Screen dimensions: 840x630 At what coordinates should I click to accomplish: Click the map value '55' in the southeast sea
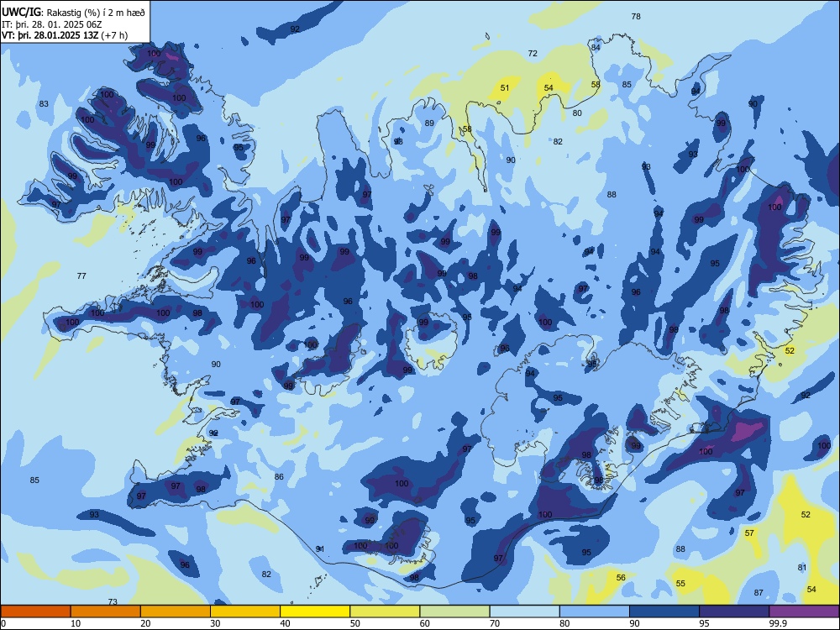click(x=680, y=584)
